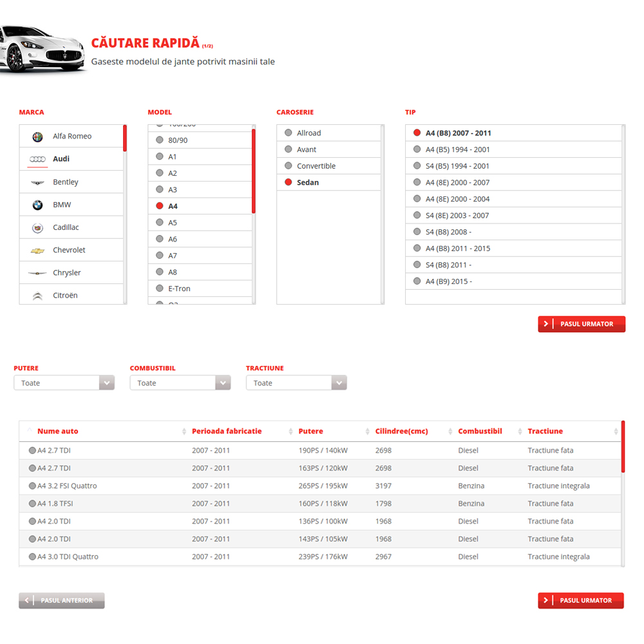Select A4 2.0 TDI 136PS row
644x644 pixels.
320,521
